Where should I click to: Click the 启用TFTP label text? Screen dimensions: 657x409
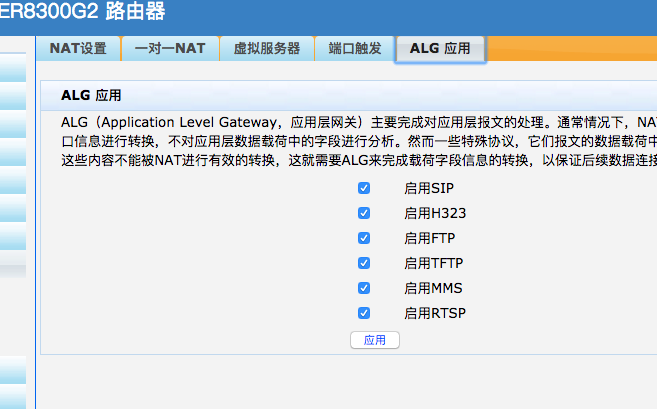[x=434, y=263]
